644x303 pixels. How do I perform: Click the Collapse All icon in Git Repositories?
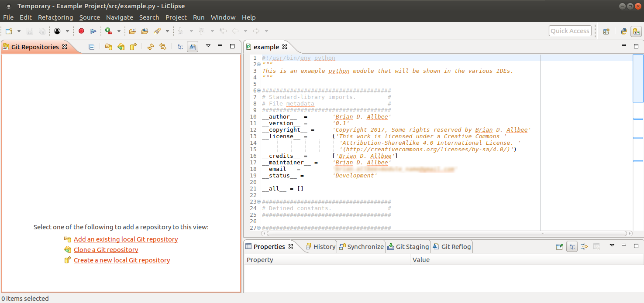pyautogui.click(x=91, y=47)
